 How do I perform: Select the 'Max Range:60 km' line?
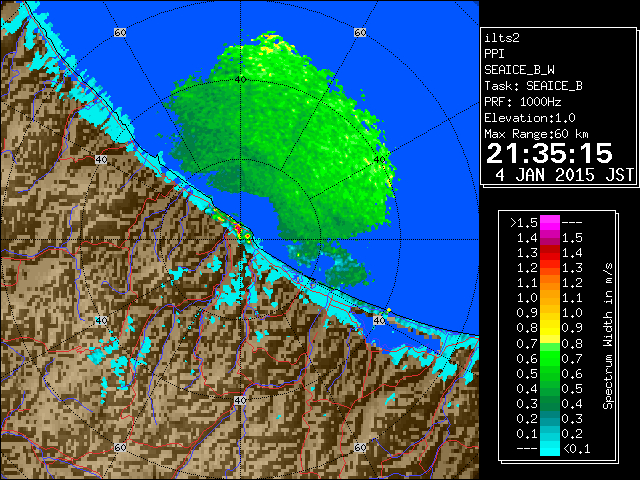click(536, 134)
